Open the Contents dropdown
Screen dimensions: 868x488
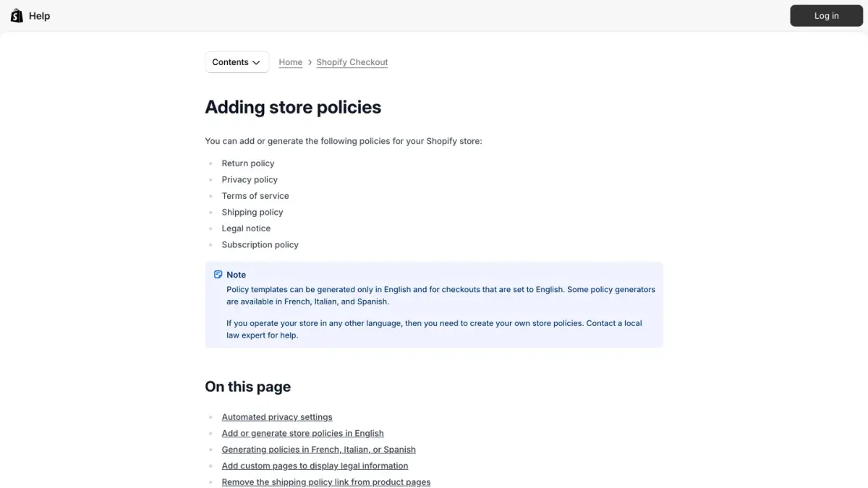[237, 62]
